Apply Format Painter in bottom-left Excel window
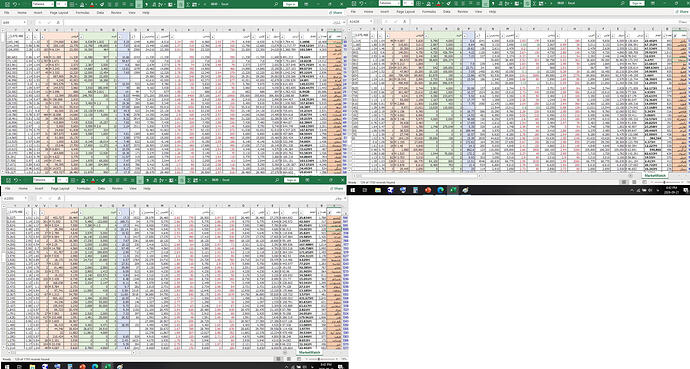 103,180
